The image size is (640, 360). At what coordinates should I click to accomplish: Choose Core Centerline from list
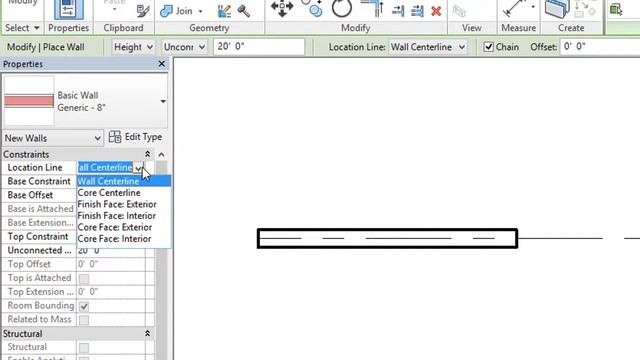124,193
